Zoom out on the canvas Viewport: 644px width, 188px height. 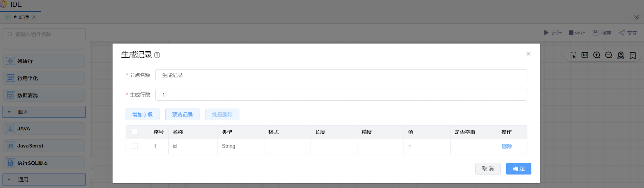pyautogui.click(x=609, y=55)
